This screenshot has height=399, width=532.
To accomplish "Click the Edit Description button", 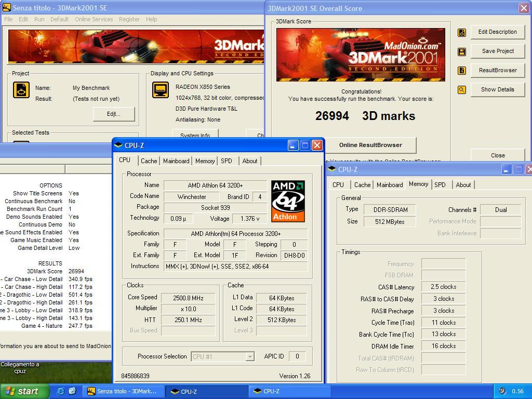I will (x=497, y=32).
